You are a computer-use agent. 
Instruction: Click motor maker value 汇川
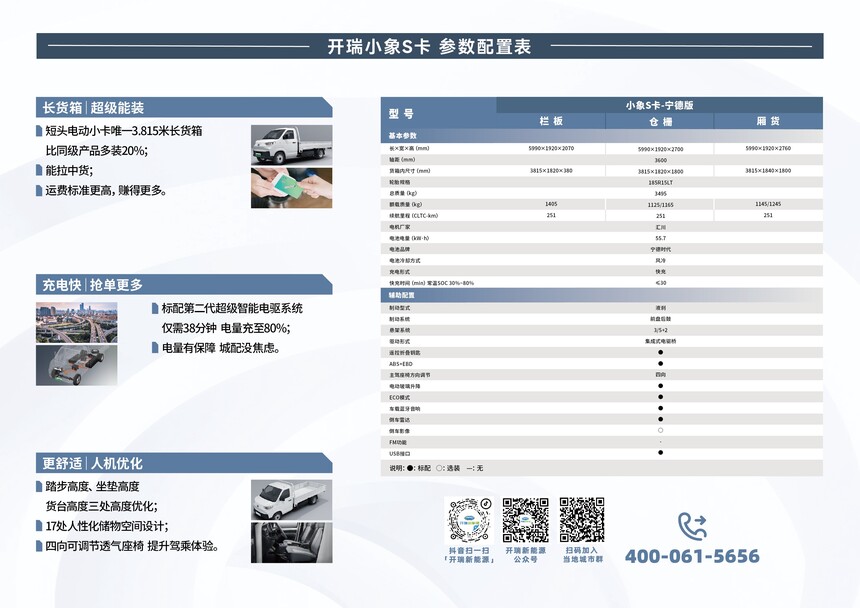[x=660, y=227]
